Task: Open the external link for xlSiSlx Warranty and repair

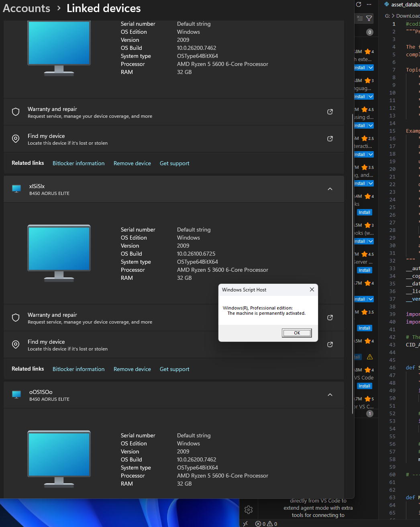Action: coord(330,318)
